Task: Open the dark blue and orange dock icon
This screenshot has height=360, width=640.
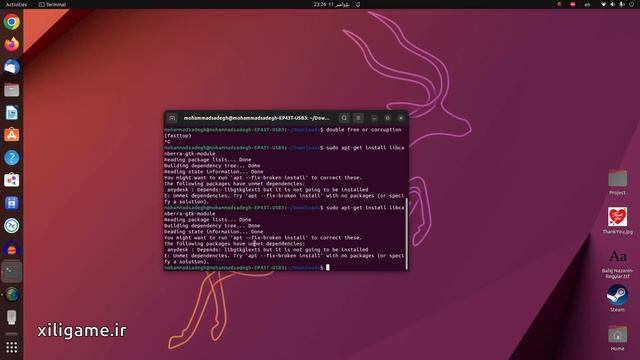Action: [11, 249]
